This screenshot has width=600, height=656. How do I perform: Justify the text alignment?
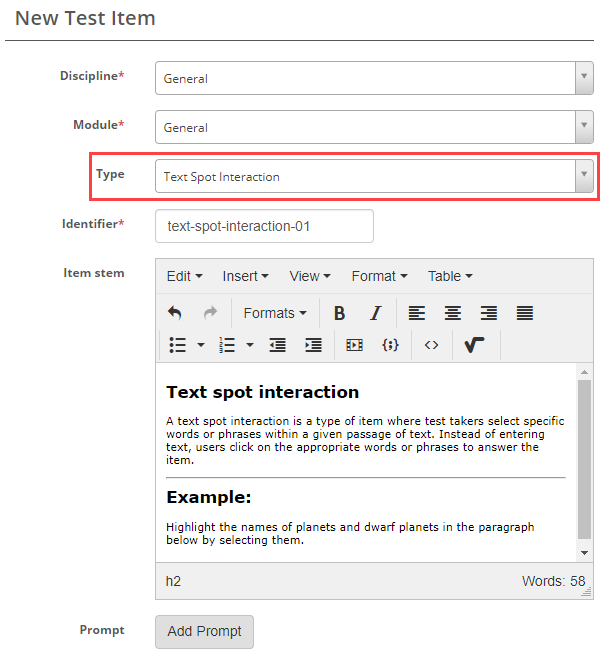tap(524, 313)
